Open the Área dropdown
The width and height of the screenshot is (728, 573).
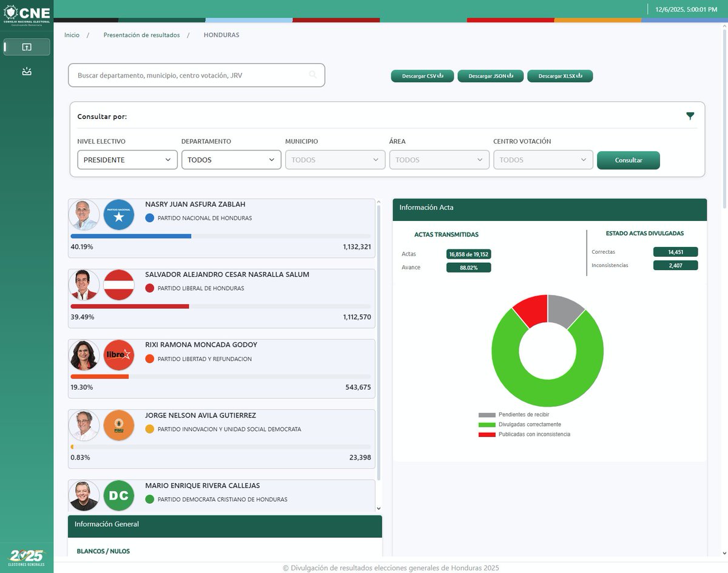[439, 160]
